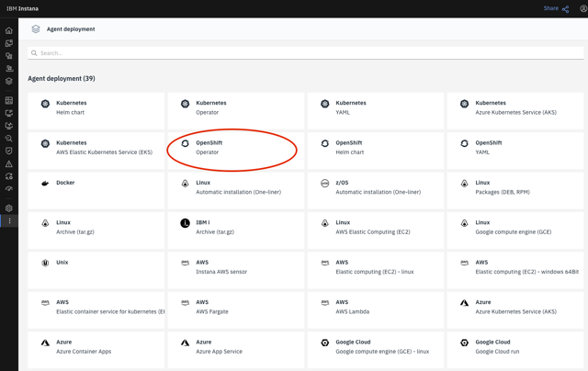Viewport: 588px width, 371px height.
Task: Click the Docker whale icon
Action: pos(45,184)
